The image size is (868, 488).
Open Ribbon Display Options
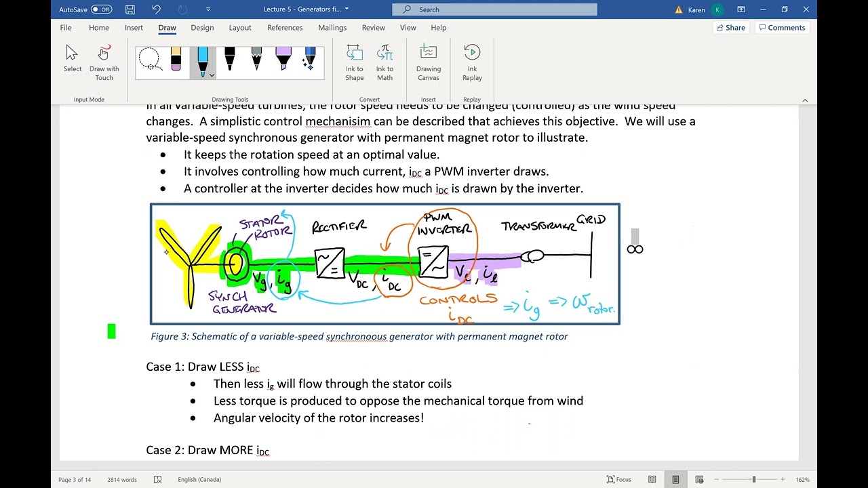(741, 9)
